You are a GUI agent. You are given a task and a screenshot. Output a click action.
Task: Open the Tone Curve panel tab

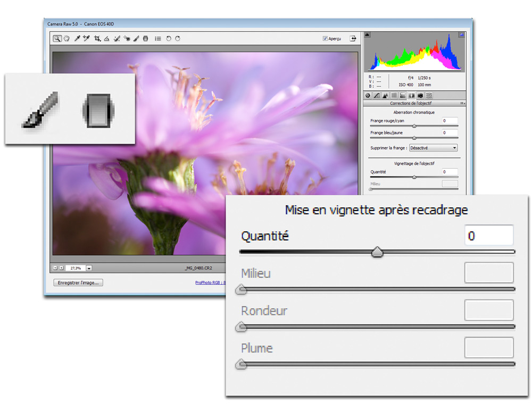click(x=377, y=96)
